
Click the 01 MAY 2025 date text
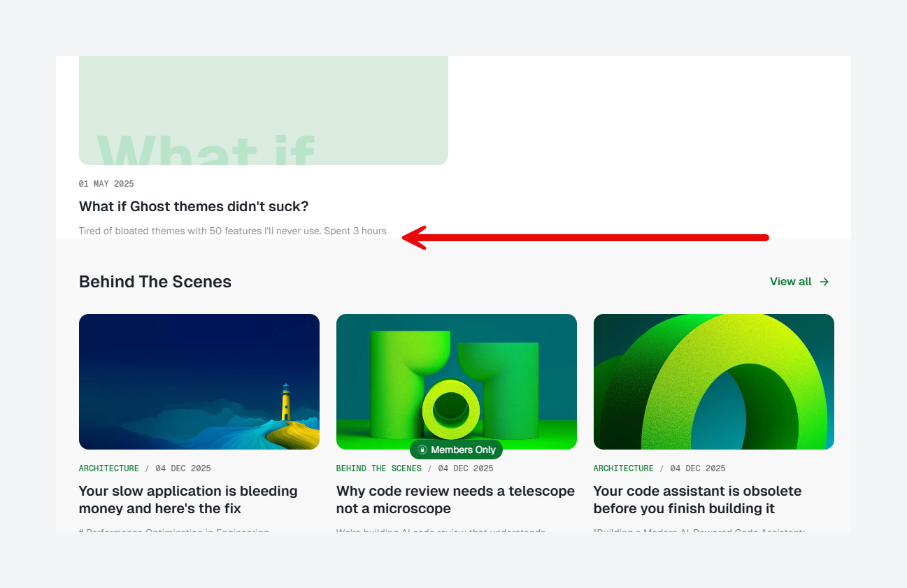[x=106, y=184]
